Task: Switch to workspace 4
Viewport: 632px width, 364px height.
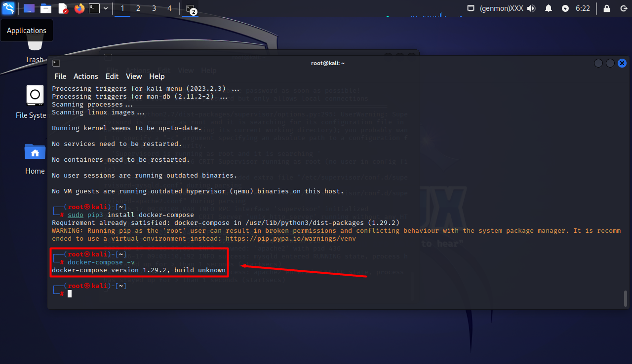Action: (170, 8)
